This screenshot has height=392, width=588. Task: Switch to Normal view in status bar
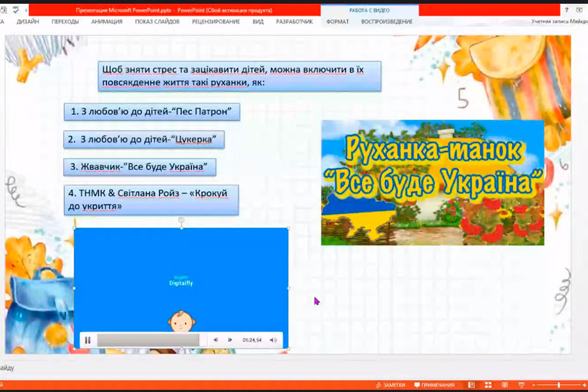click(x=472, y=385)
